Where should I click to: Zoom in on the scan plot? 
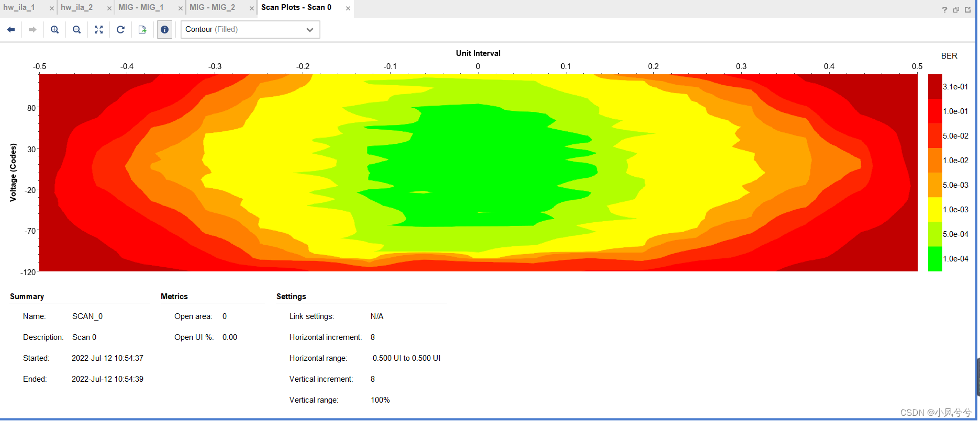(54, 30)
